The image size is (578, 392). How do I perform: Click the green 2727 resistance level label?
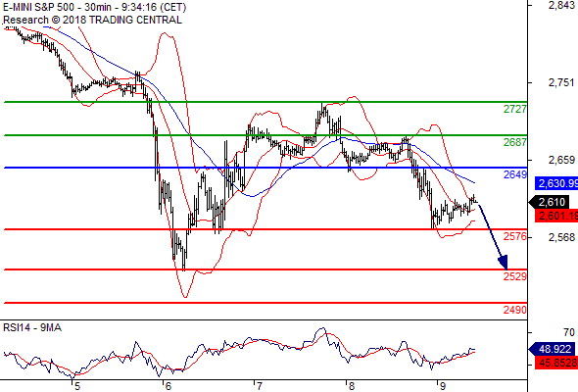515,109
